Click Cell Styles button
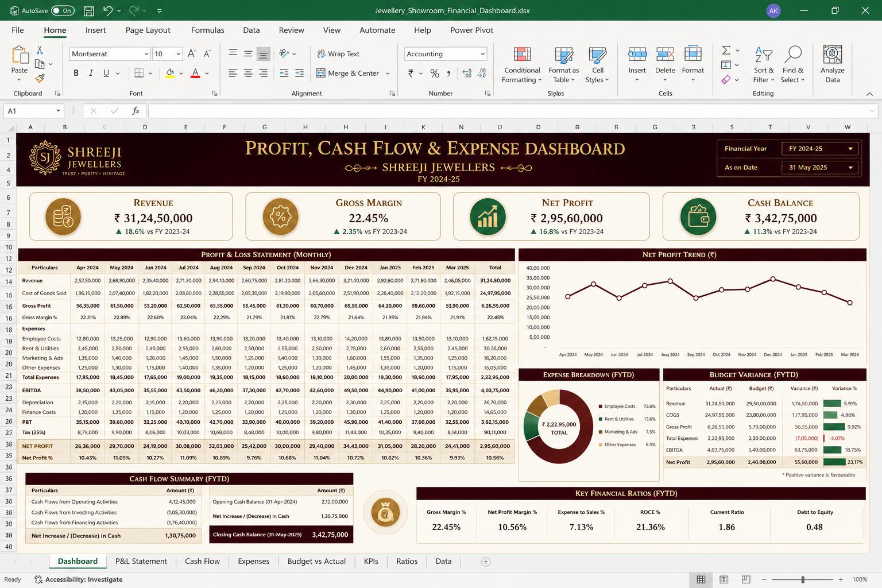Viewport: 882px width, 588px height. [598, 64]
